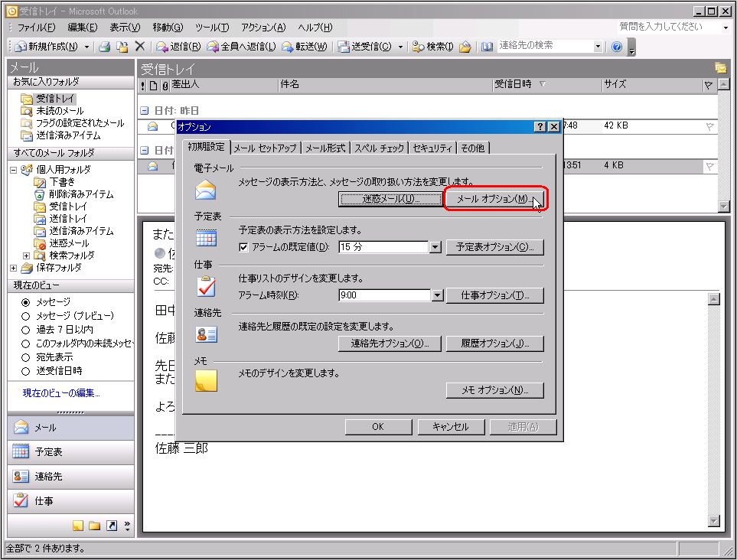
Task: Click the print icon in the toolbar
Action: [x=104, y=47]
